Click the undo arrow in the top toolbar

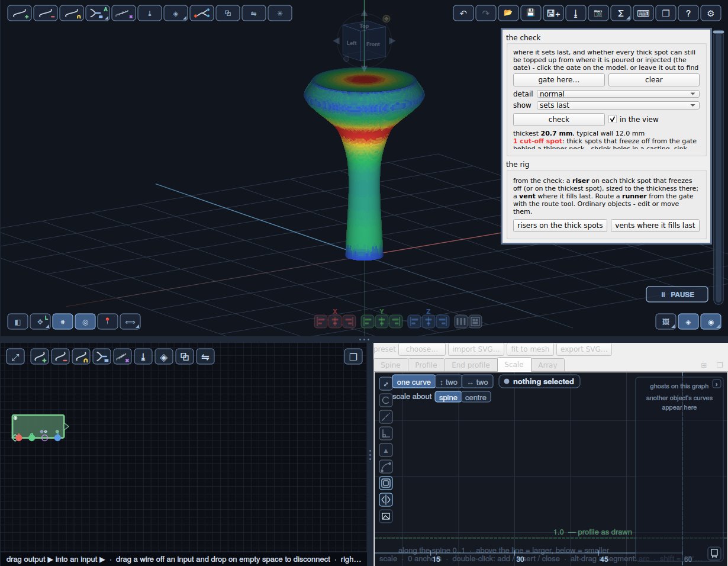(x=463, y=13)
